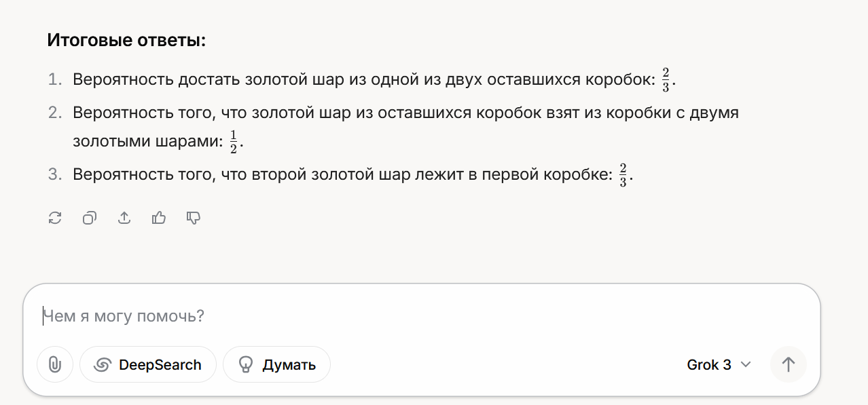Expand the chevron next to Grok 3

745,365
